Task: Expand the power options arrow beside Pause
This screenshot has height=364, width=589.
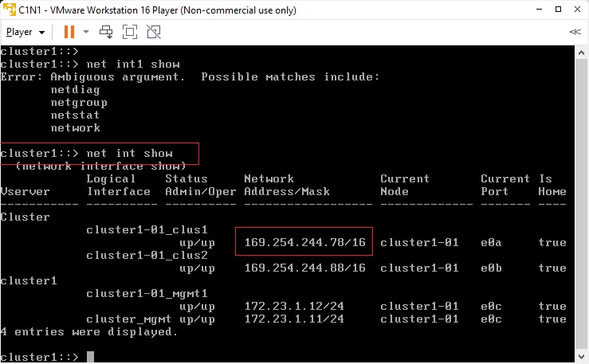Action: pos(86,33)
